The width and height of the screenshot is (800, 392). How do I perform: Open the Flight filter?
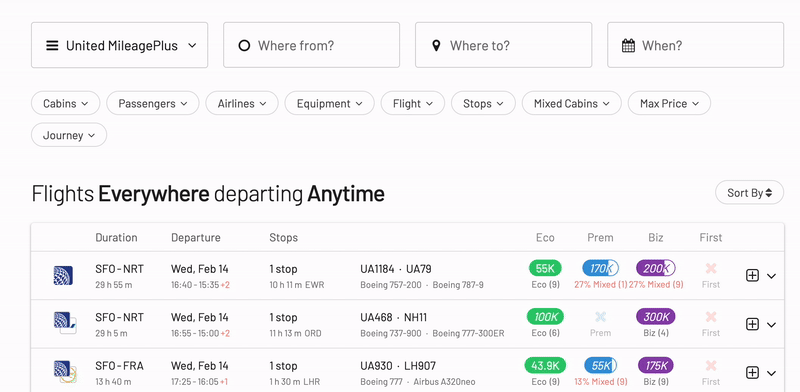click(x=413, y=103)
